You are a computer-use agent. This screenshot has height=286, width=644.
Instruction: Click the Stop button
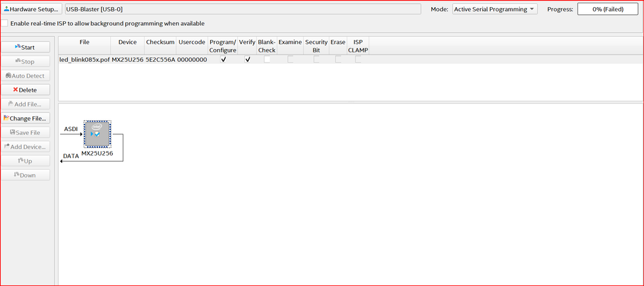[26, 62]
